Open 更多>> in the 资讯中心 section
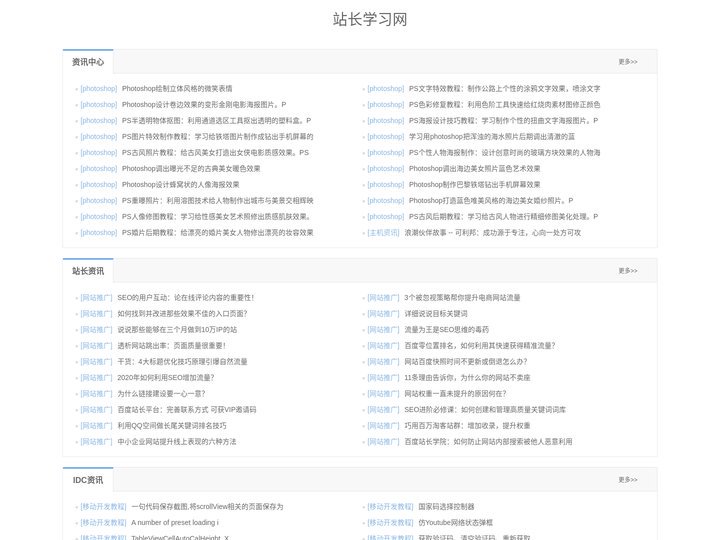Screen dimensions: 720x540 [628, 62]
